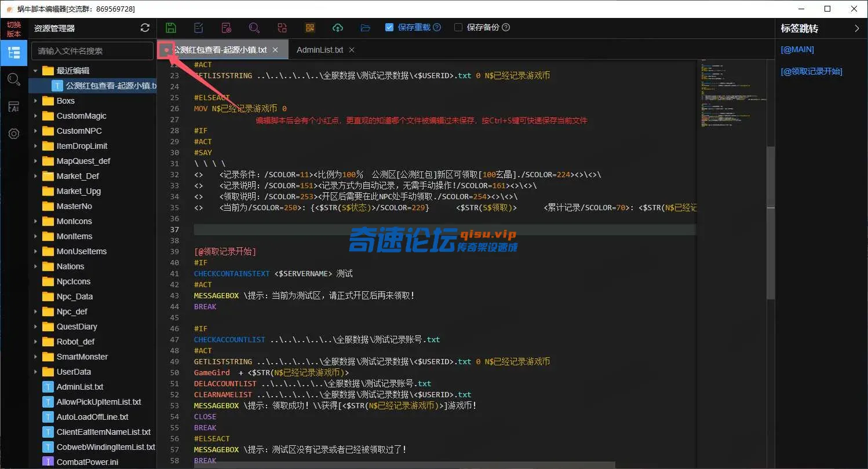This screenshot has width=868, height=469.
Task: Select the NpcIcons folder
Action: [74, 281]
